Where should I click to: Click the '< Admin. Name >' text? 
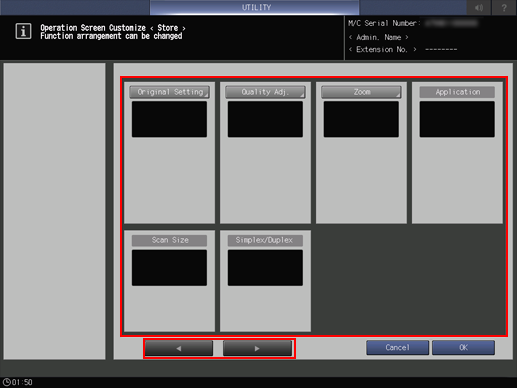point(379,37)
